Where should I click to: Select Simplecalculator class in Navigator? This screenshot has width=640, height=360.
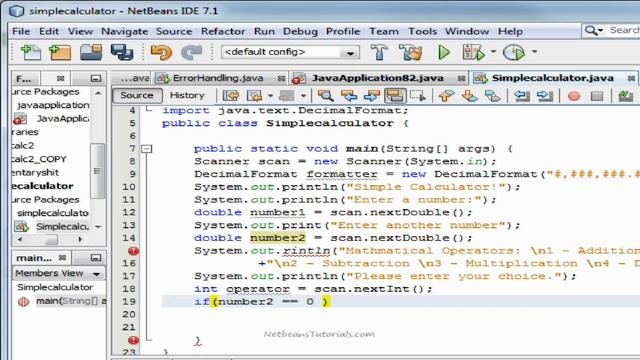55,287
